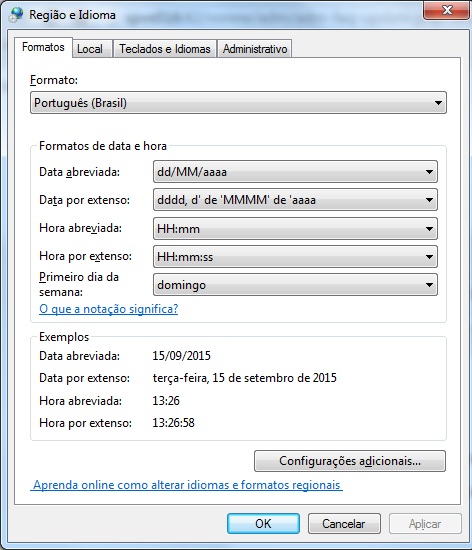Viewport: 472px width, 550px height.
Task: Click the Aplicar button
Action: 425,524
